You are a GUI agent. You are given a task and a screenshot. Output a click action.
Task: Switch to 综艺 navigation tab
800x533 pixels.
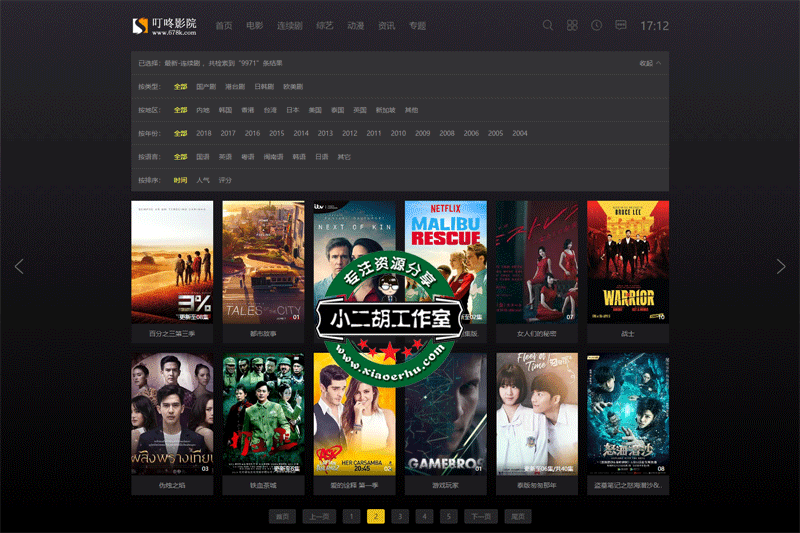coord(324,26)
